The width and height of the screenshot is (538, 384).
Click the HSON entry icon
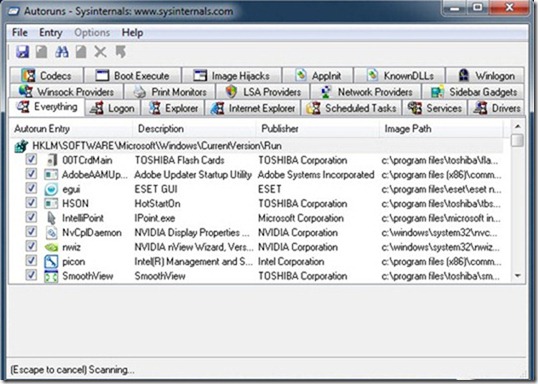51,203
